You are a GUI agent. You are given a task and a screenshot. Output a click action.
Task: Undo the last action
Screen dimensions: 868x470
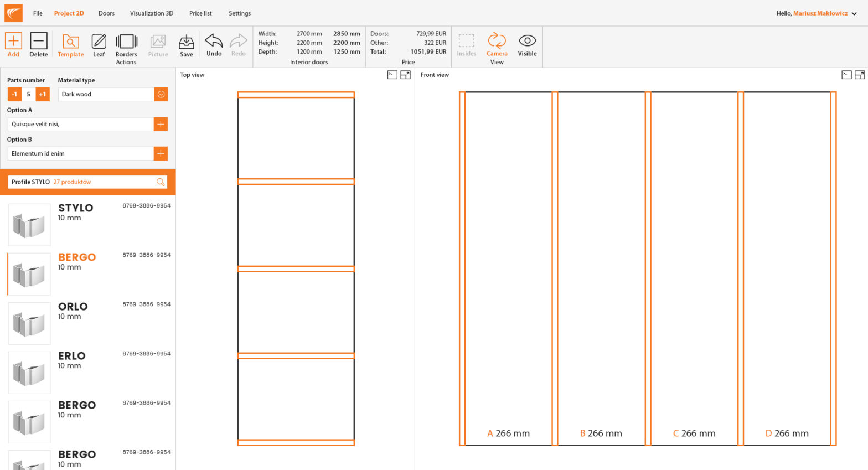214,41
